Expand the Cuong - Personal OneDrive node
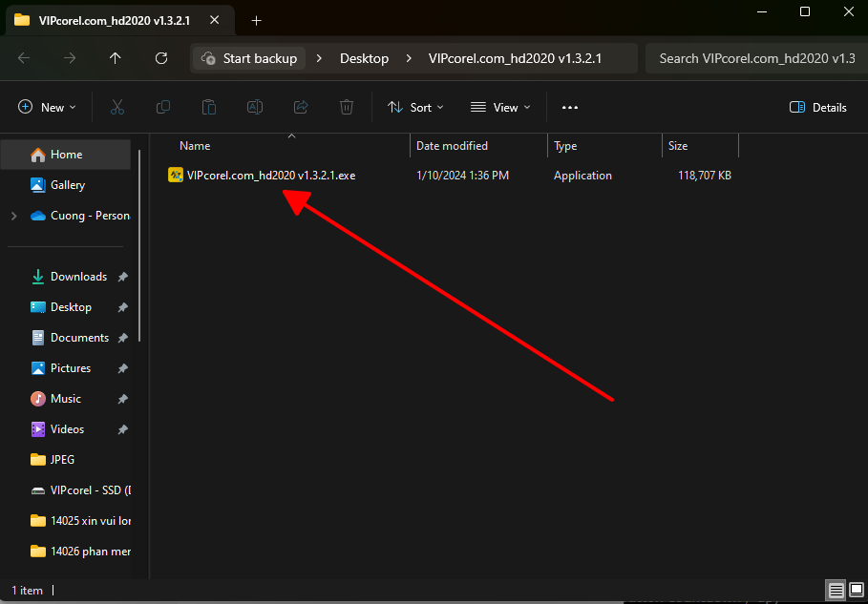 click(13, 216)
